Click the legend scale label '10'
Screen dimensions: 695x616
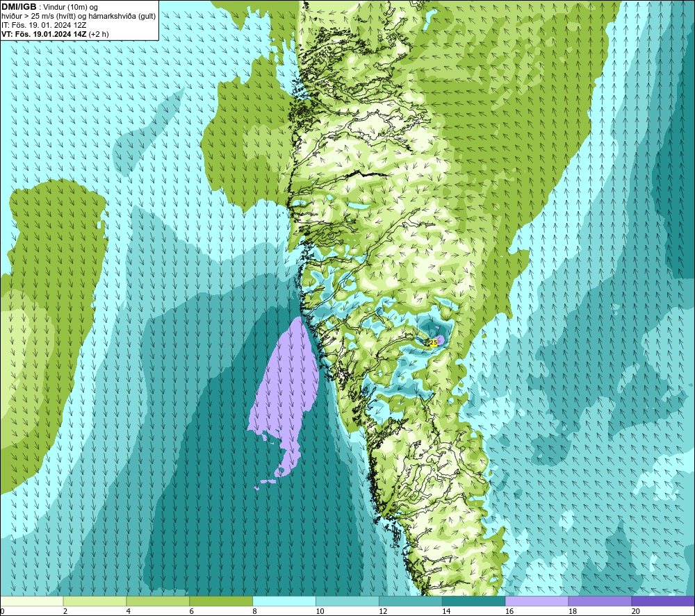point(320,611)
